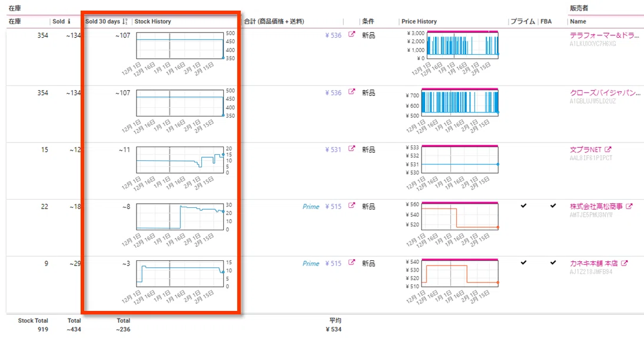Screen dimensions: 644x338
Task: Click the ~3 sold 30 days value
Action: [x=126, y=263]
